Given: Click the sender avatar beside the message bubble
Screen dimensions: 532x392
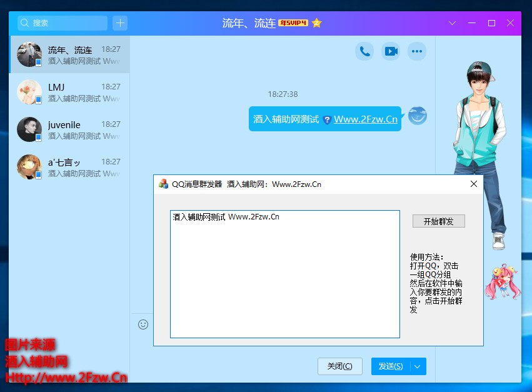Looking at the screenshot, I should [418, 116].
